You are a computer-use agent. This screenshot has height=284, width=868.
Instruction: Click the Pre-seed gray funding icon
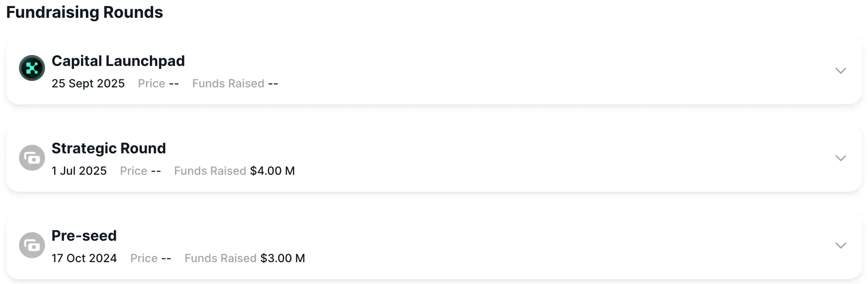pyautogui.click(x=32, y=245)
